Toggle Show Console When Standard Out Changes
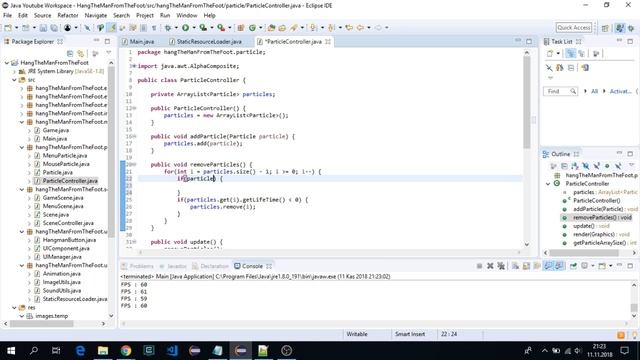The image size is (640, 360). (x=548, y=266)
